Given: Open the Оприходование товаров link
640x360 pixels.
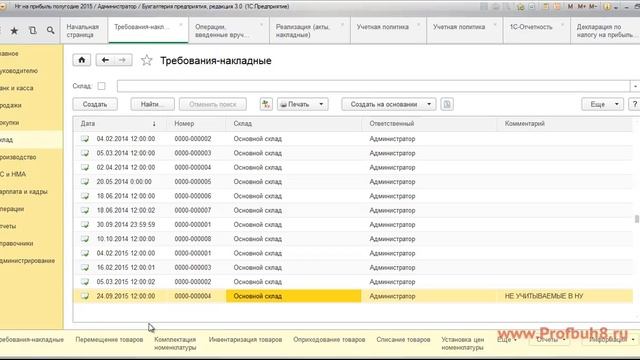Looking at the screenshot, I should click(329, 340).
